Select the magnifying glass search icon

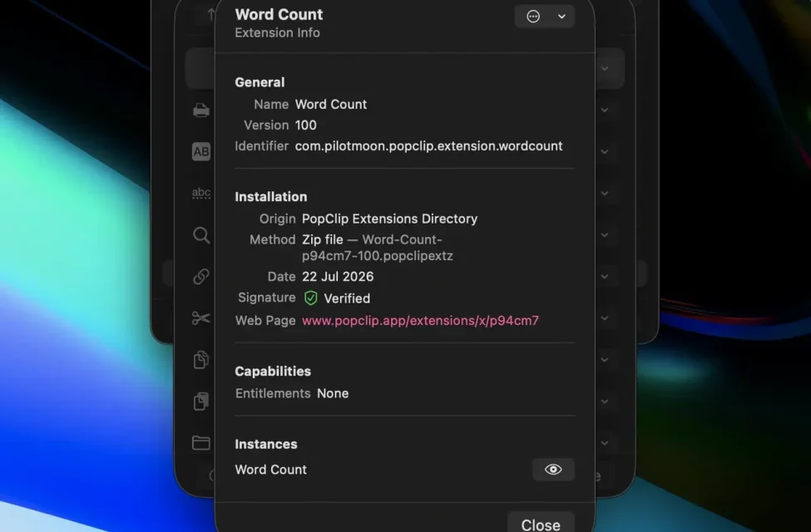coord(201,235)
